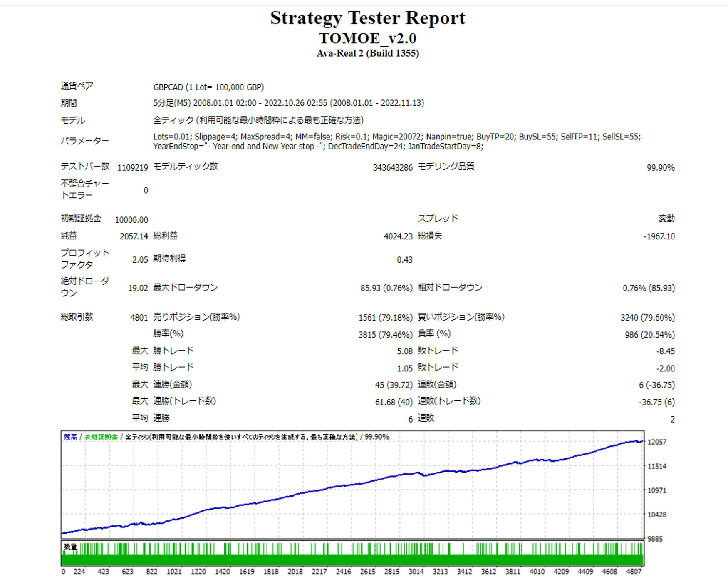Click the bars in test value 1109219

click(133, 167)
